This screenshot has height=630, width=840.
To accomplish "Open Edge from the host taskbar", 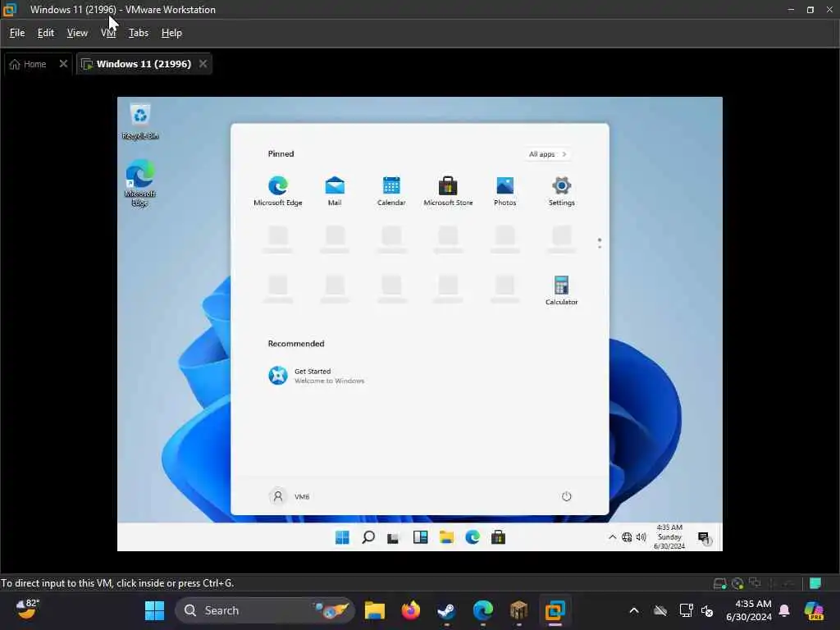I will point(482,610).
